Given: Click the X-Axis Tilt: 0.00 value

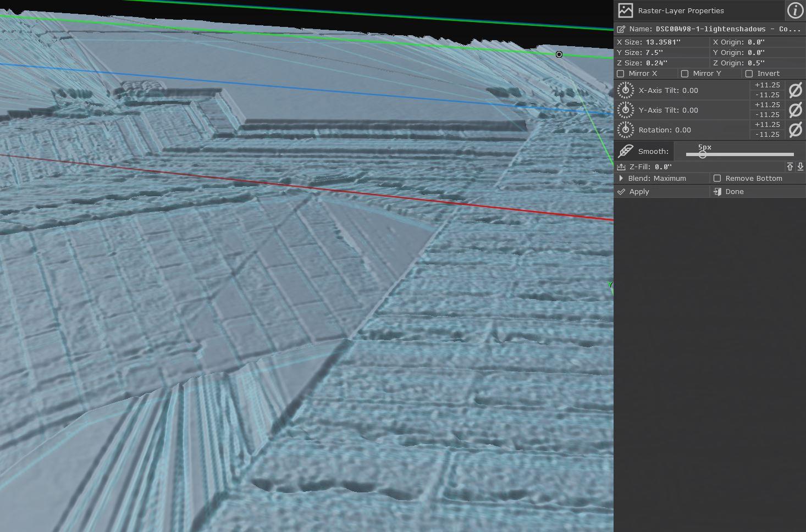Looking at the screenshot, I should coord(668,90).
